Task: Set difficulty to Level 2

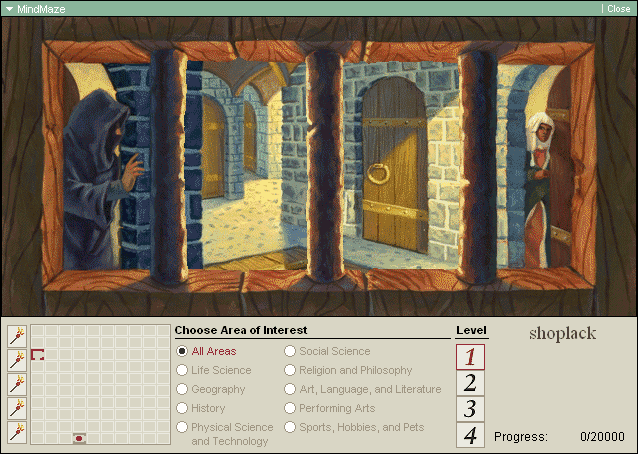Action: tap(470, 383)
